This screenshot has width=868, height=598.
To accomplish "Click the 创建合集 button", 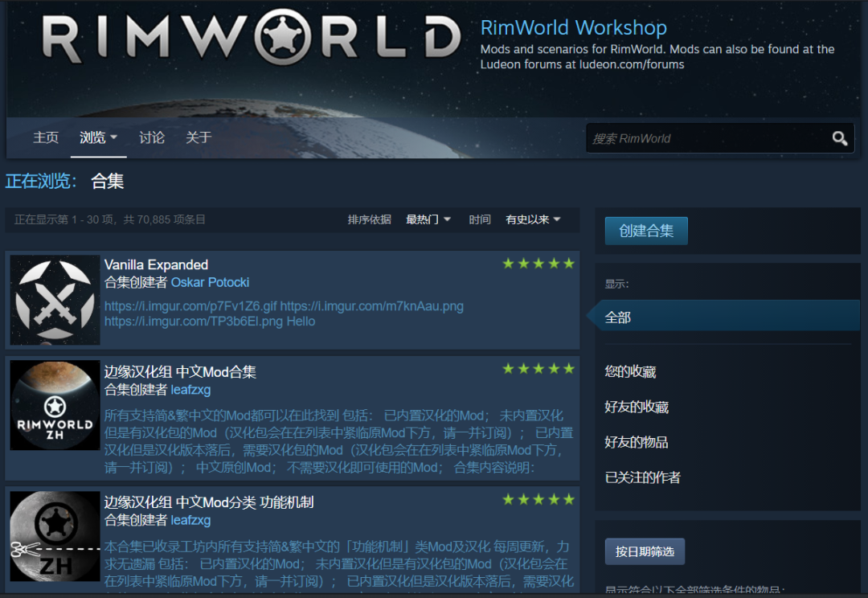I will [x=646, y=231].
